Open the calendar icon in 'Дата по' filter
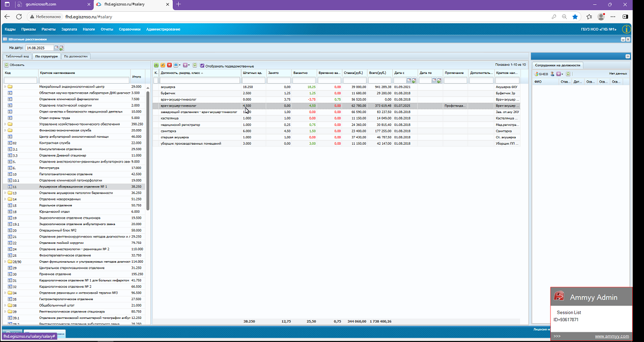The width and height of the screenshot is (644, 342). coord(434,80)
